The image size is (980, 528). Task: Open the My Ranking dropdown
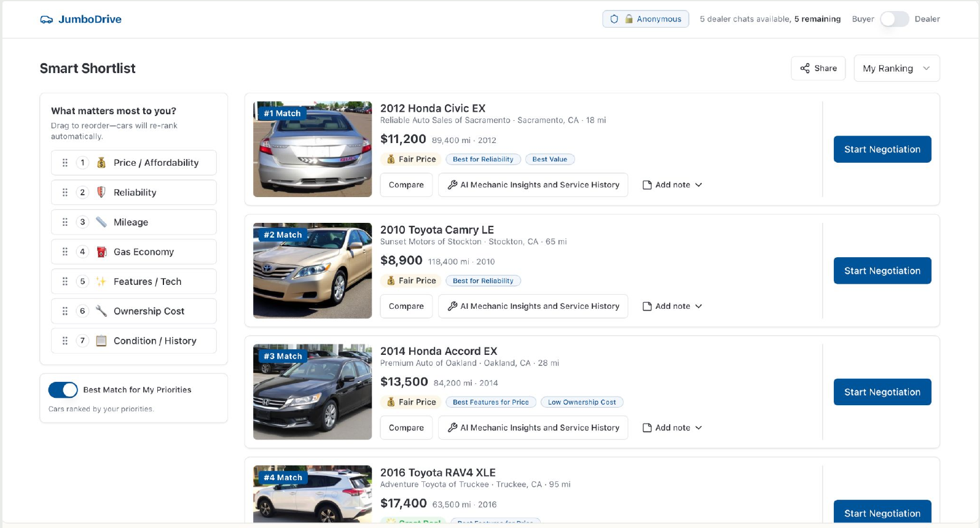click(x=896, y=68)
